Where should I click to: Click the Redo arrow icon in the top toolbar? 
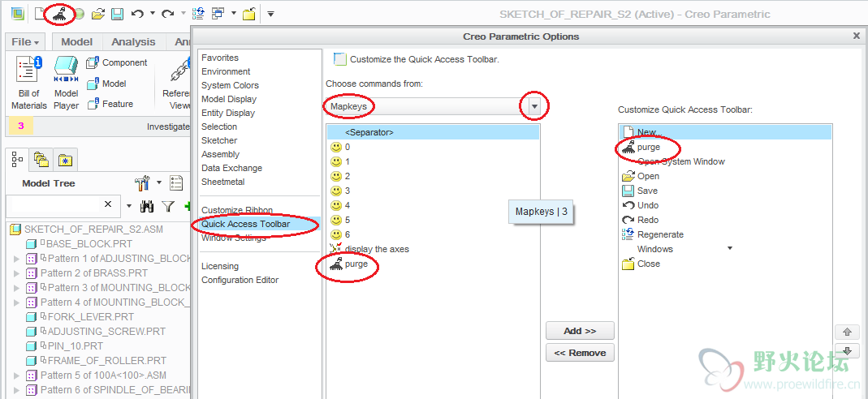click(x=167, y=14)
